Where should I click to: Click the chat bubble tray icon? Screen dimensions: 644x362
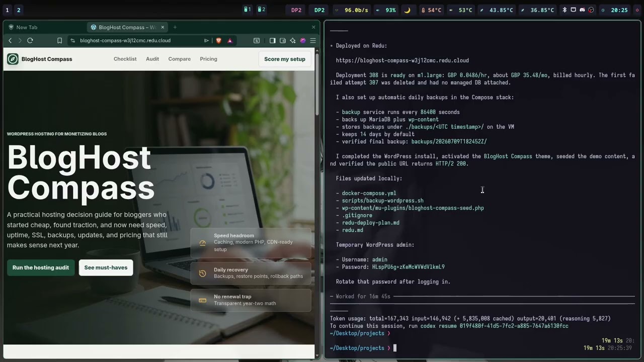pos(573,10)
